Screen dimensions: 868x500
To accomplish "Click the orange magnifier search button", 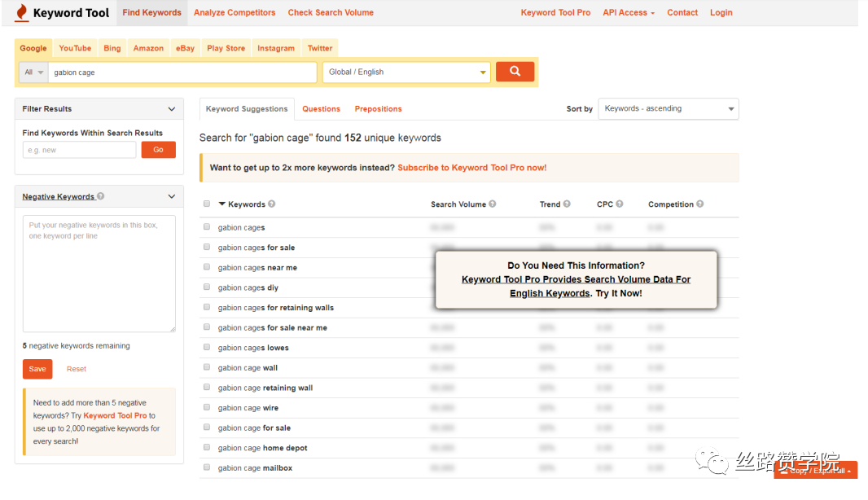I will coord(515,72).
